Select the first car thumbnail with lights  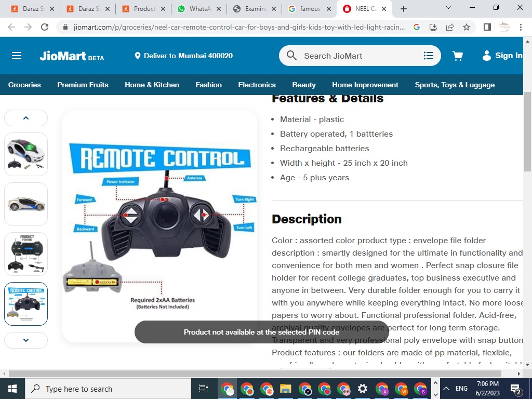pyautogui.click(x=26, y=154)
